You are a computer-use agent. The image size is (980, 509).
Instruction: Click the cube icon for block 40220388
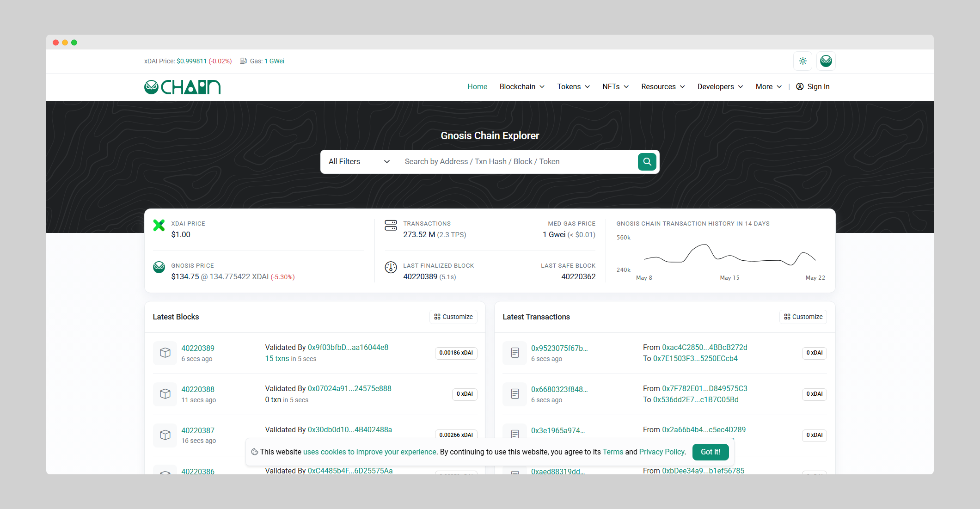[x=165, y=394]
